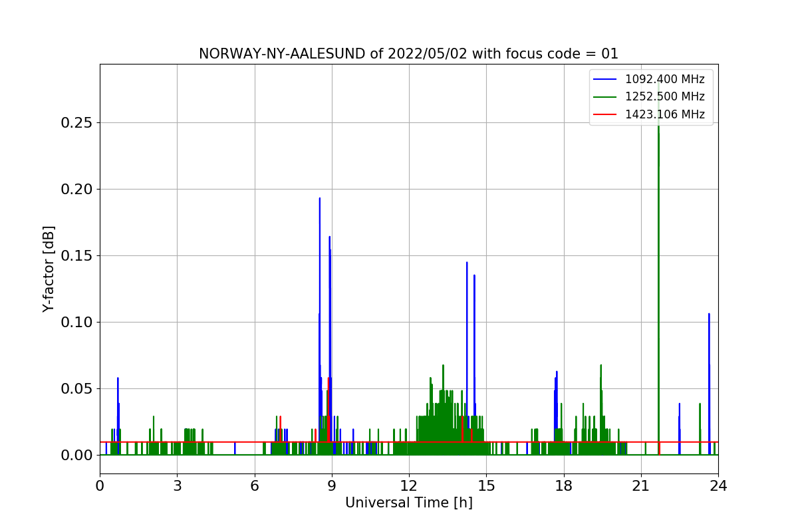
Task: Click the blue line legend swatch
Action: pyautogui.click(x=604, y=80)
